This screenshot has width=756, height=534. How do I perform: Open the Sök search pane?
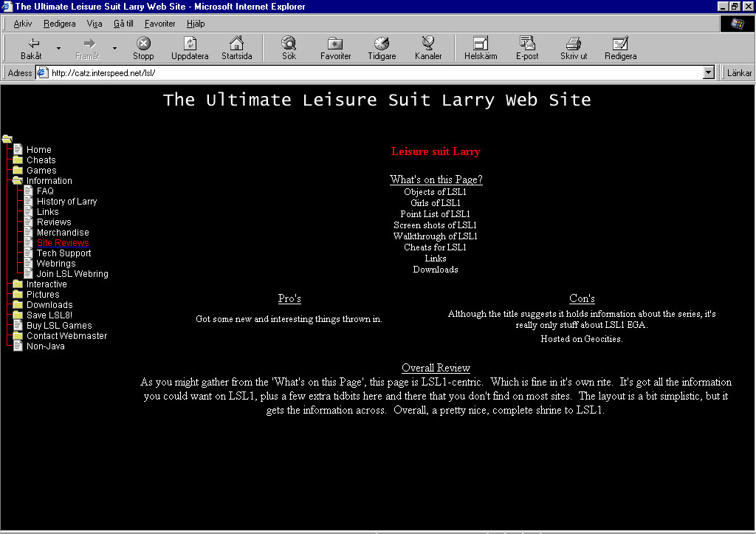pos(289,48)
